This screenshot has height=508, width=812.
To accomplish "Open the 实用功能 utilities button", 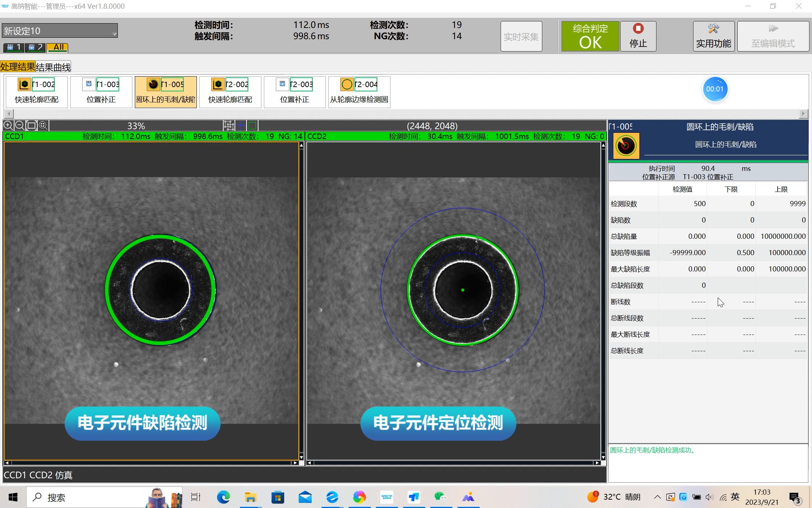I will [713, 36].
